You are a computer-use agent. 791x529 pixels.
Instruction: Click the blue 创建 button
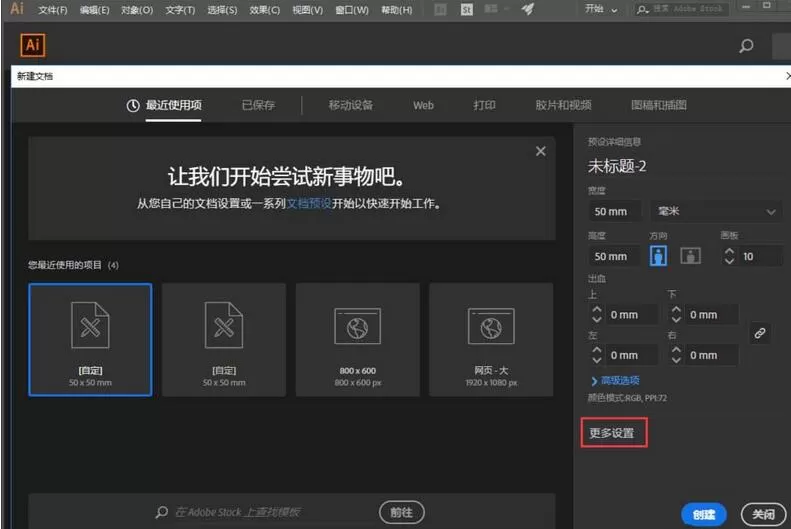click(704, 514)
